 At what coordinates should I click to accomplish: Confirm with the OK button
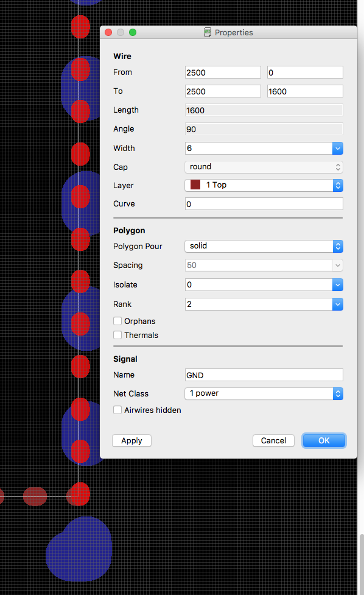[324, 440]
